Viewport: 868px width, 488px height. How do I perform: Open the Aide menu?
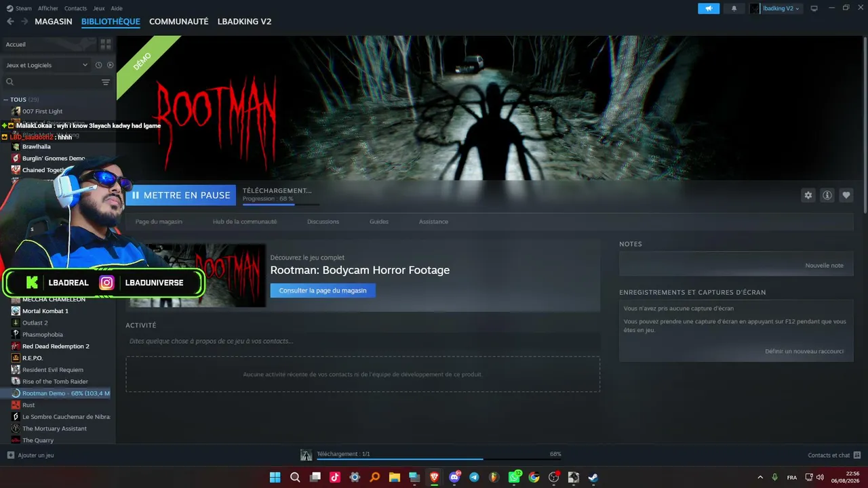117,8
